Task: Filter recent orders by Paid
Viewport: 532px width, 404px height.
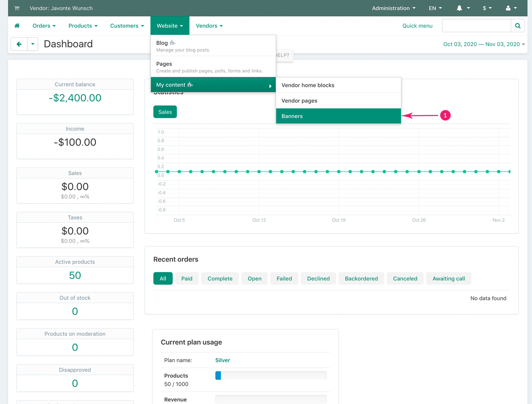Action: point(187,279)
